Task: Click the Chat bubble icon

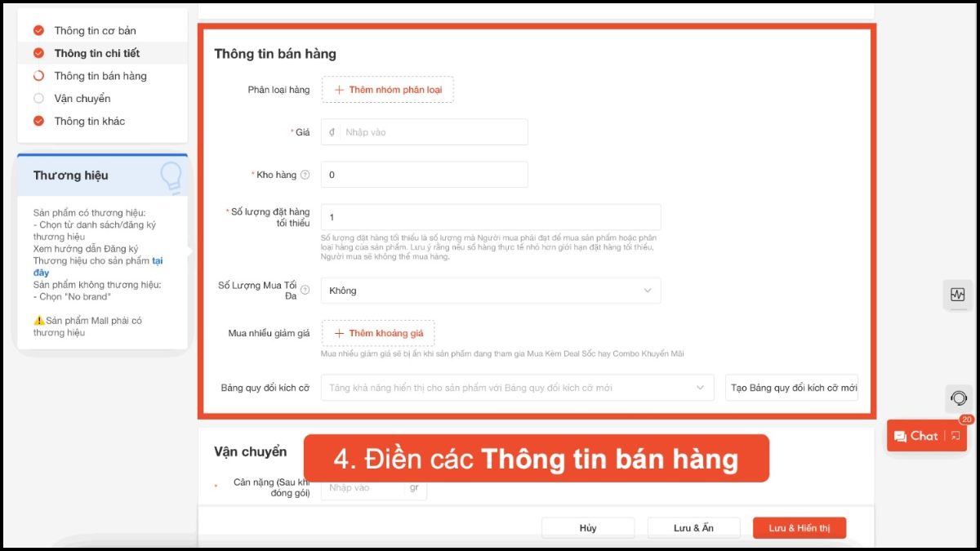Action: click(x=901, y=436)
